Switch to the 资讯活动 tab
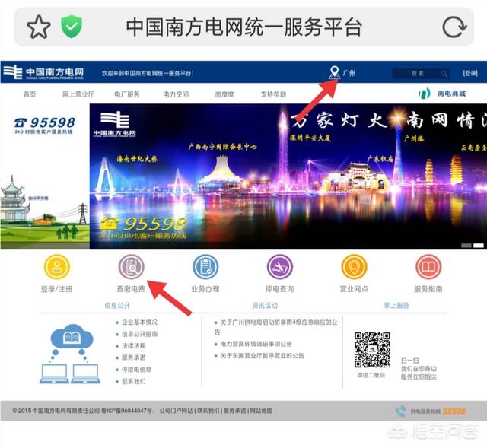 click(265, 306)
